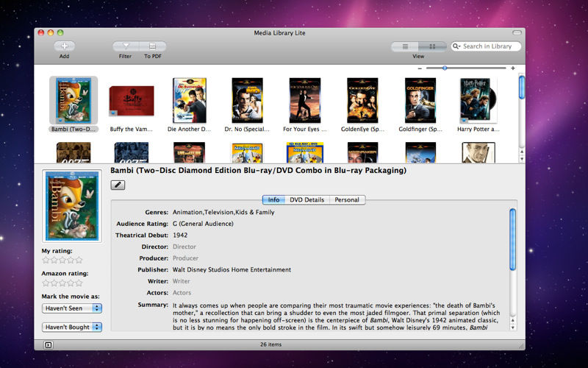This screenshot has width=588, height=368.
Task: Select the GoldenEye cover
Action: (x=362, y=100)
